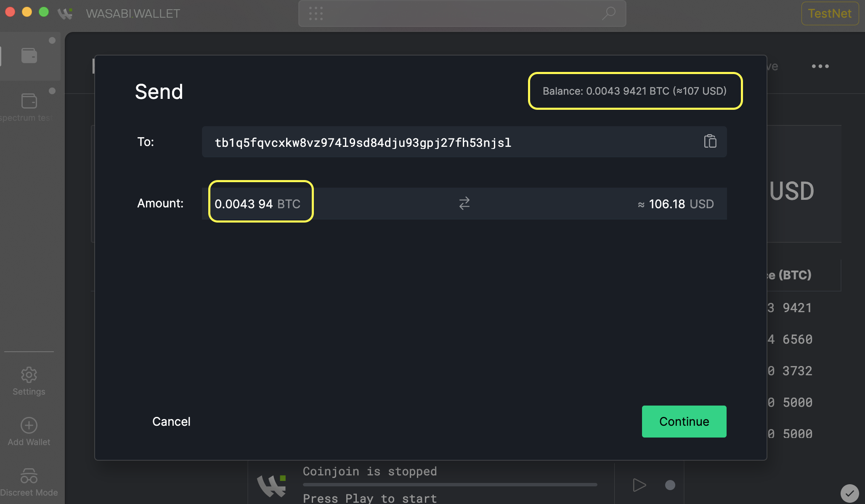The image size is (865, 504).
Task: Click the search magnifier icon
Action: coord(609,13)
